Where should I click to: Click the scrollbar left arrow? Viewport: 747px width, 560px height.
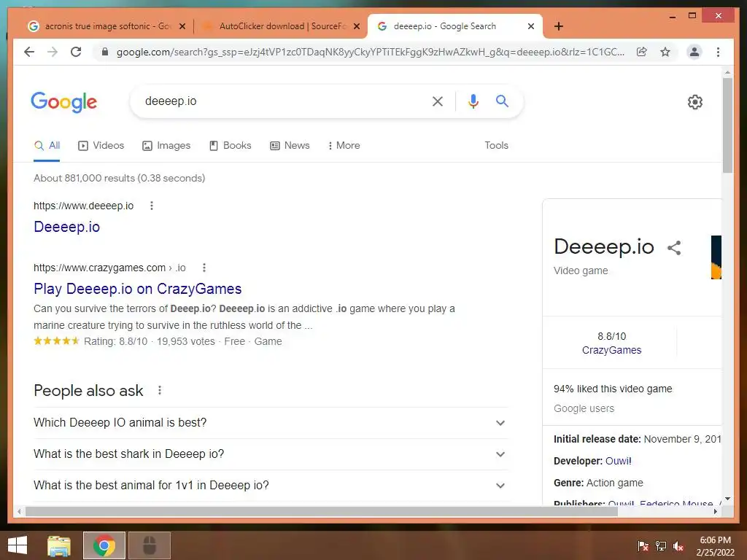(18, 512)
